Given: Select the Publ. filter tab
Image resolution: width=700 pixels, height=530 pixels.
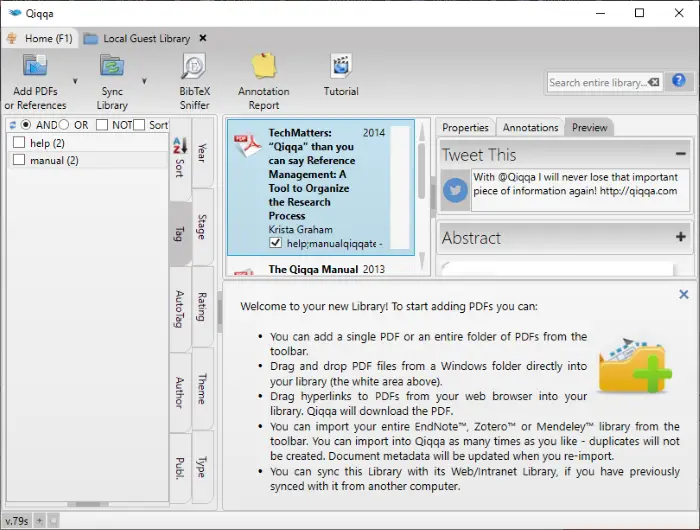Looking at the screenshot, I should [x=180, y=468].
